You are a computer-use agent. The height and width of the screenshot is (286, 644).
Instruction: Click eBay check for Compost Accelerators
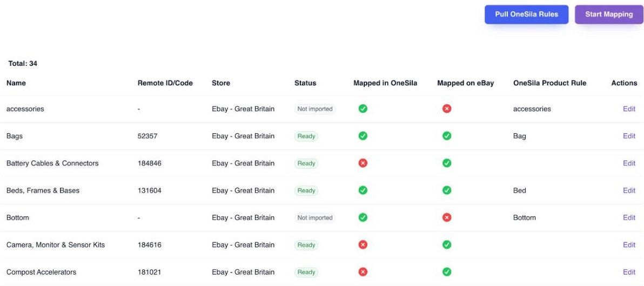click(x=447, y=272)
